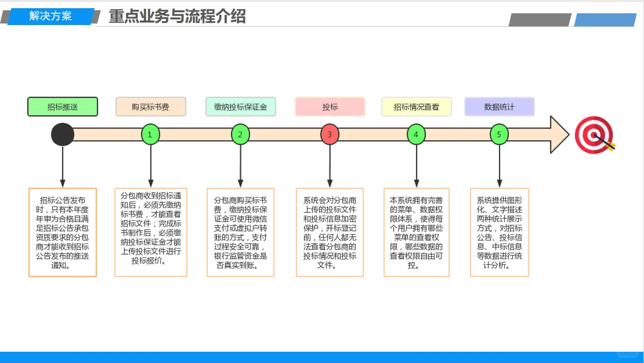The image size is (644, 363).
Task: Select the black starting circle on the timeline
Action: pos(63,134)
